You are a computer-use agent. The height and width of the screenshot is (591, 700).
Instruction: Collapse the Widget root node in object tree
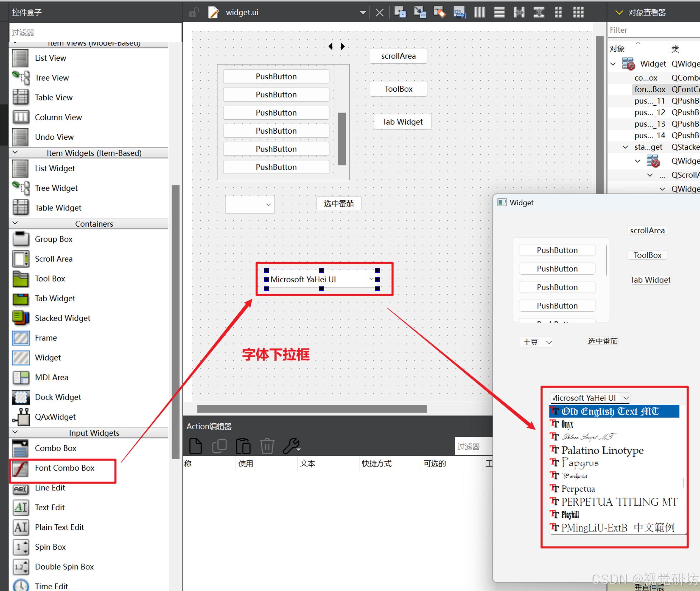click(613, 64)
